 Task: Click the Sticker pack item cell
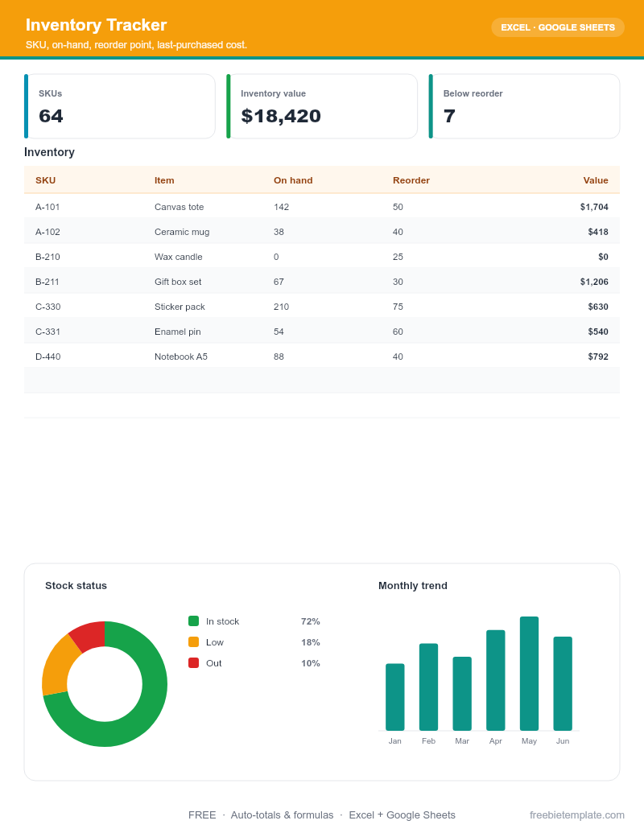coord(180,307)
